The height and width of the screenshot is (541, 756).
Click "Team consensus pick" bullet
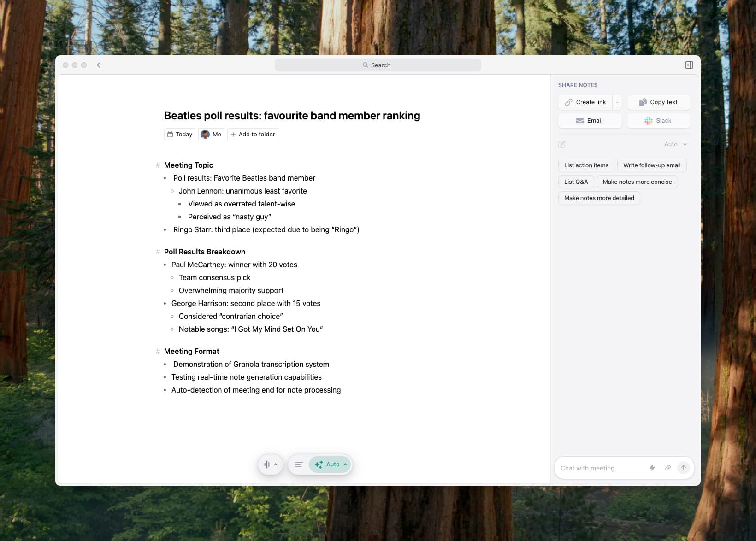click(215, 277)
